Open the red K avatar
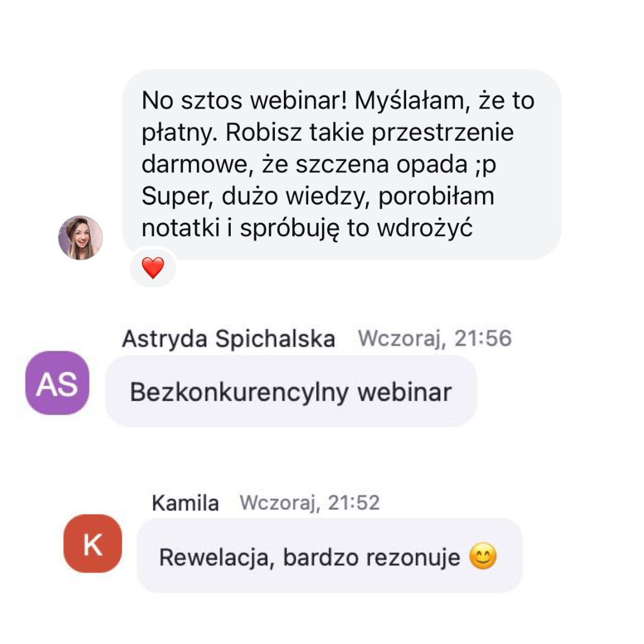 pos(93,543)
